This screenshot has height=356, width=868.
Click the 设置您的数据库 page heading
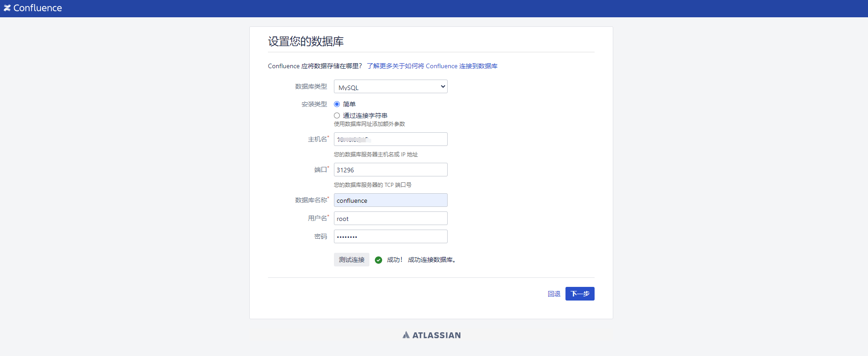pos(306,41)
